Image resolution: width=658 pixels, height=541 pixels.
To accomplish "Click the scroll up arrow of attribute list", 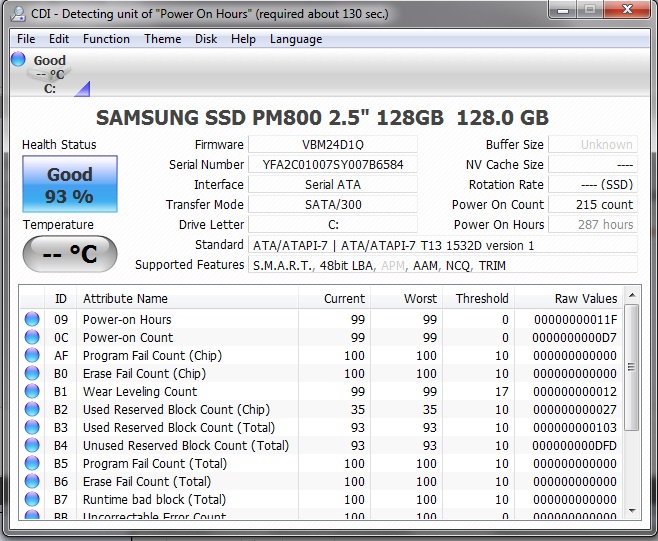I will [632, 296].
